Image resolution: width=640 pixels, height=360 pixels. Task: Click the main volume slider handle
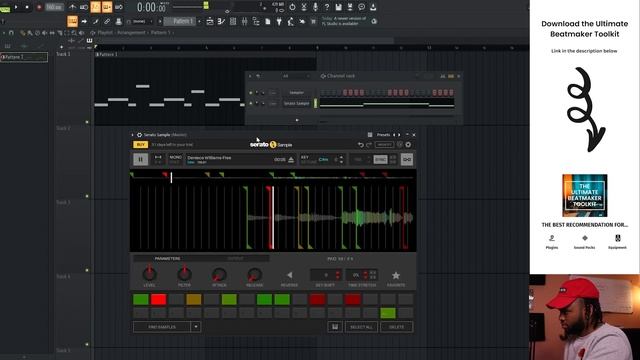(206, 5)
